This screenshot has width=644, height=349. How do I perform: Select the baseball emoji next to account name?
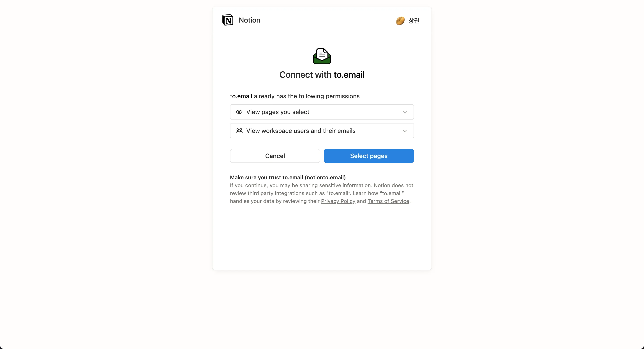400,21
